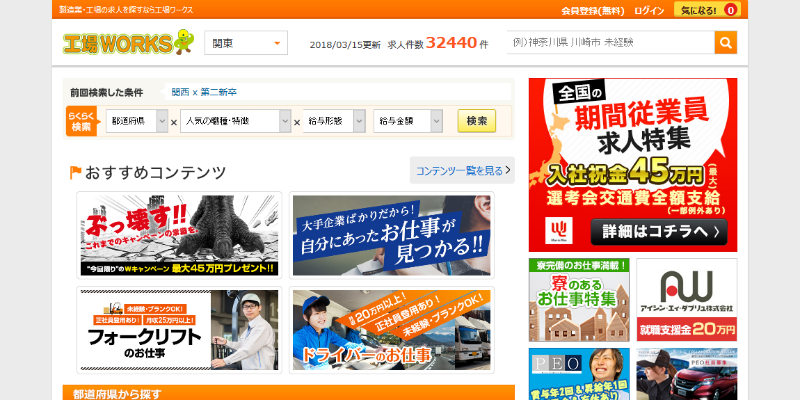Open the 都道府県 dropdown
The image size is (800, 400).
136,121
